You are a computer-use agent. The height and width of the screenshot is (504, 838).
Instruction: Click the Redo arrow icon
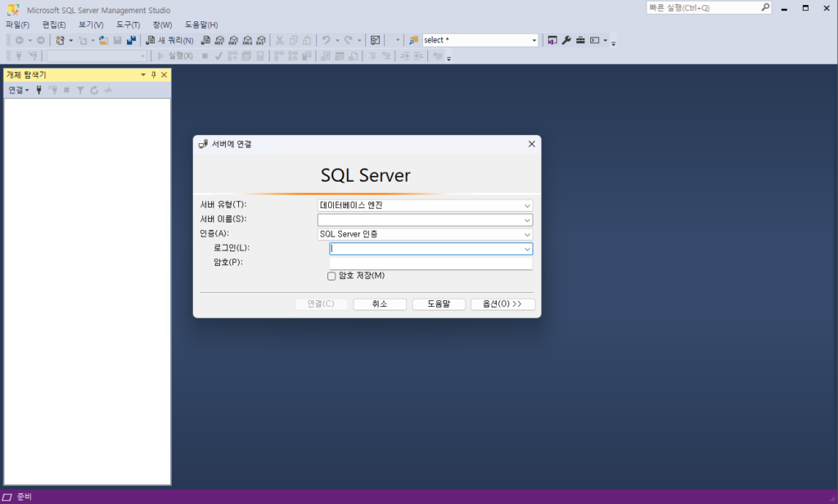coord(348,40)
